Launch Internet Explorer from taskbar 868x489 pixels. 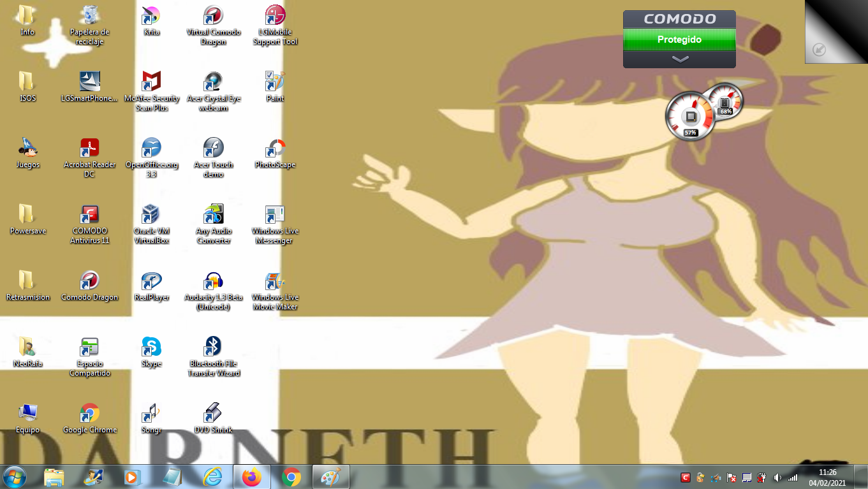[x=212, y=477]
